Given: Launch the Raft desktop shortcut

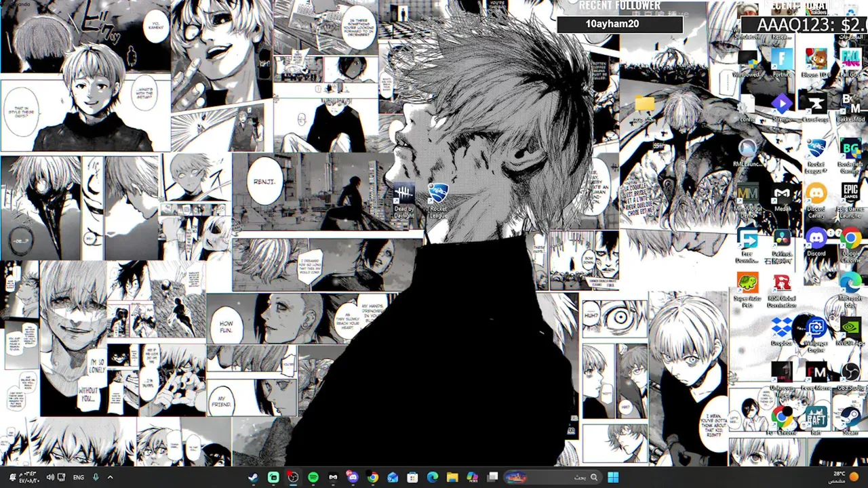Looking at the screenshot, I should pyautogui.click(x=816, y=421).
